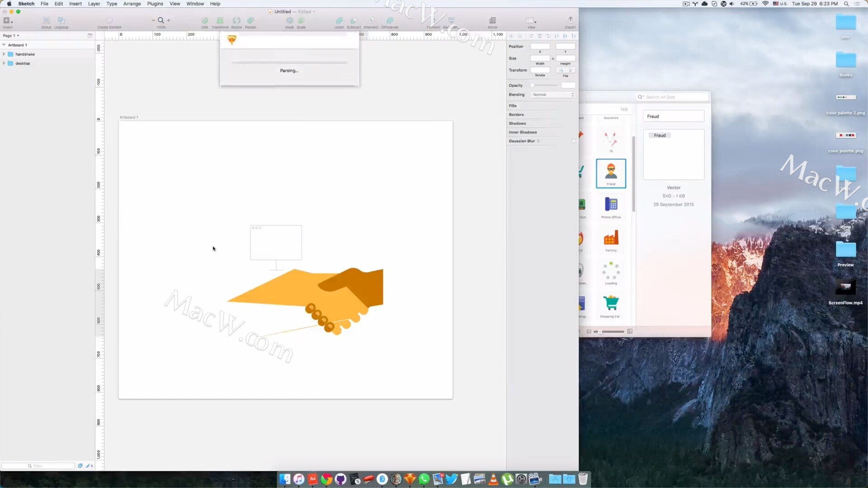The width and height of the screenshot is (868, 488).
Task: Expand the handshake layer group
Action: [4, 54]
